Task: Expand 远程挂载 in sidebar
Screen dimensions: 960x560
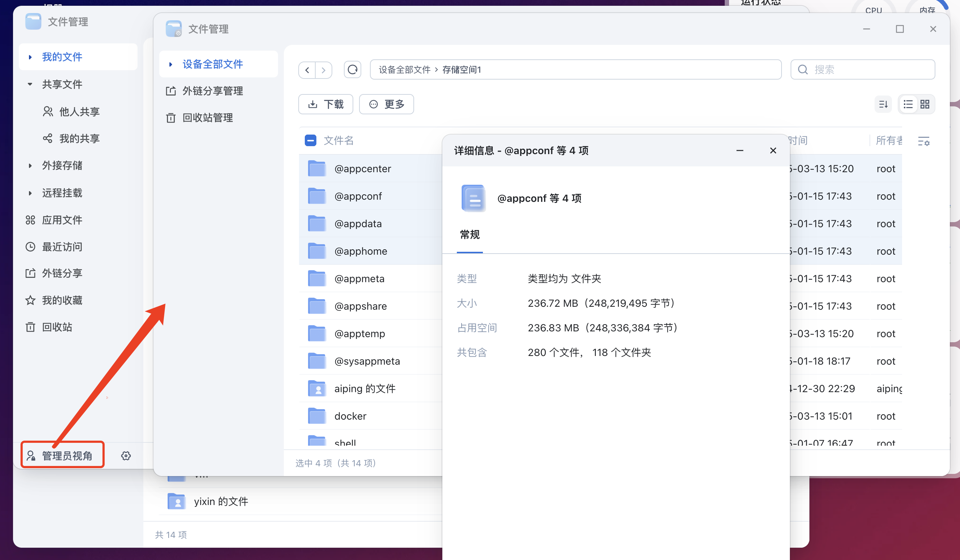Action: 30,193
